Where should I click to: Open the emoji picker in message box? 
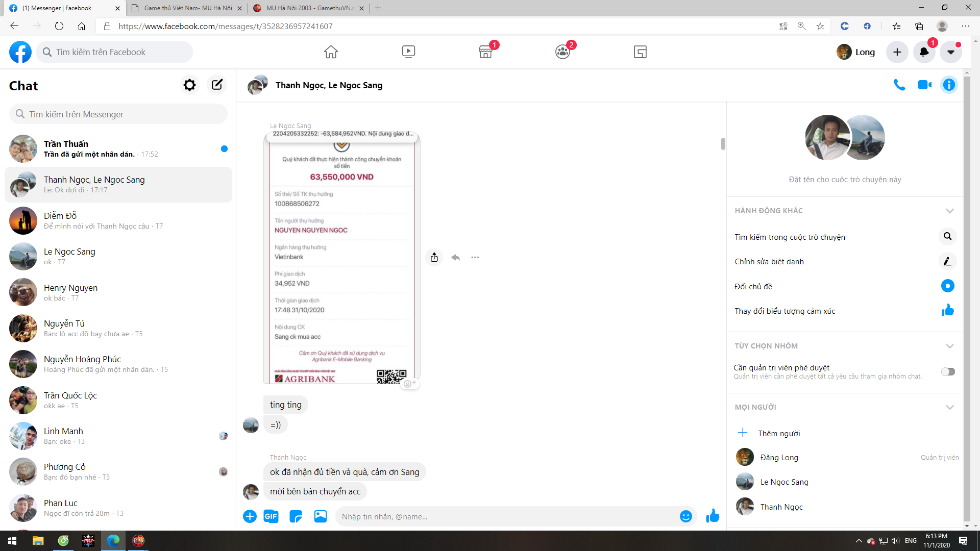click(x=685, y=516)
